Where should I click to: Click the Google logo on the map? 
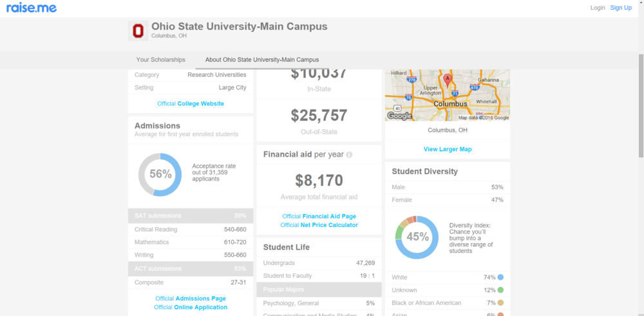(x=399, y=116)
